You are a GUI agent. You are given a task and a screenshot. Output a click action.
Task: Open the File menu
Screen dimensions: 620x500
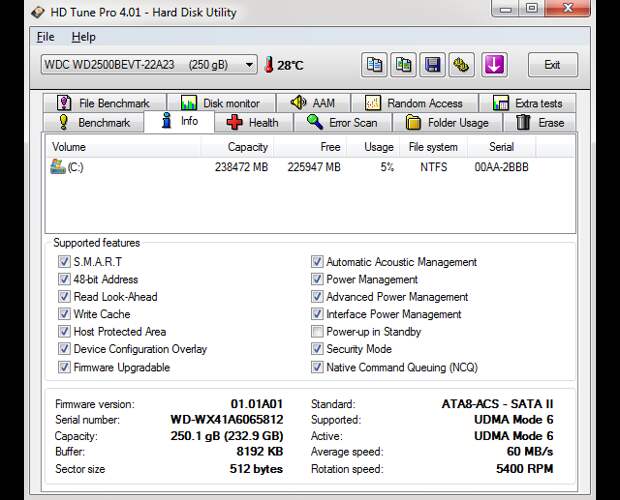45,37
